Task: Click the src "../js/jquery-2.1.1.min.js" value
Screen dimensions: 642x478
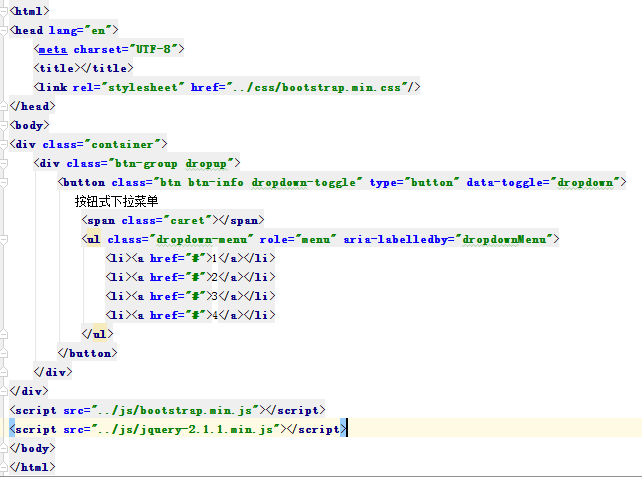Action: pyautogui.click(x=185, y=429)
